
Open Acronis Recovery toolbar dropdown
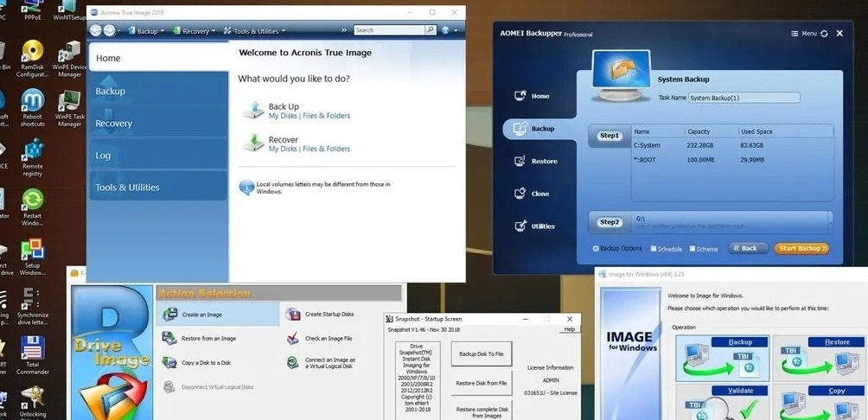pyautogui.click(x=194, y=31)
